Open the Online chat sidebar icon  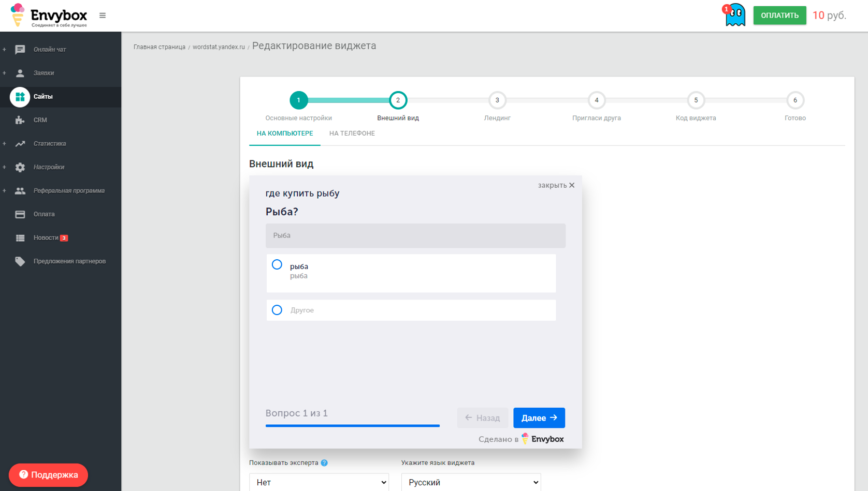(20, 50)
